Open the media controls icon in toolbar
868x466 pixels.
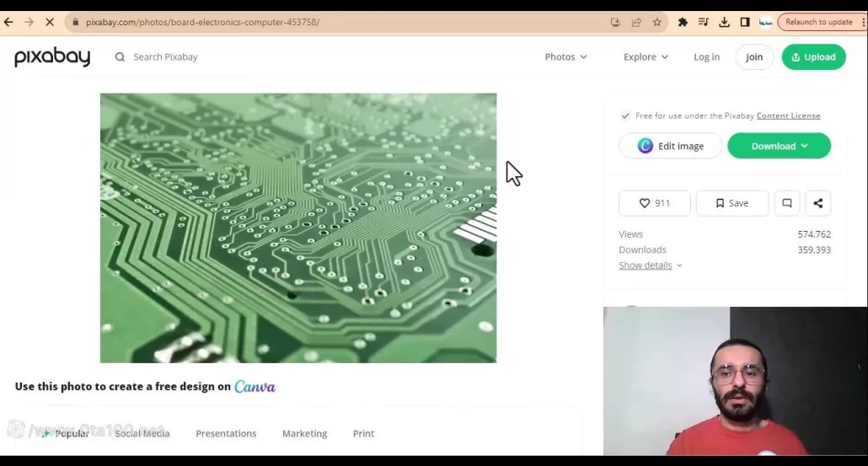point(704,22)
